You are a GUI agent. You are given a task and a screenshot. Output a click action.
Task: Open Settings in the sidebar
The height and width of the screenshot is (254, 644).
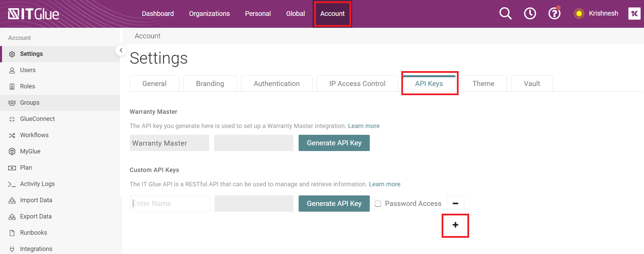click(60, 54)
